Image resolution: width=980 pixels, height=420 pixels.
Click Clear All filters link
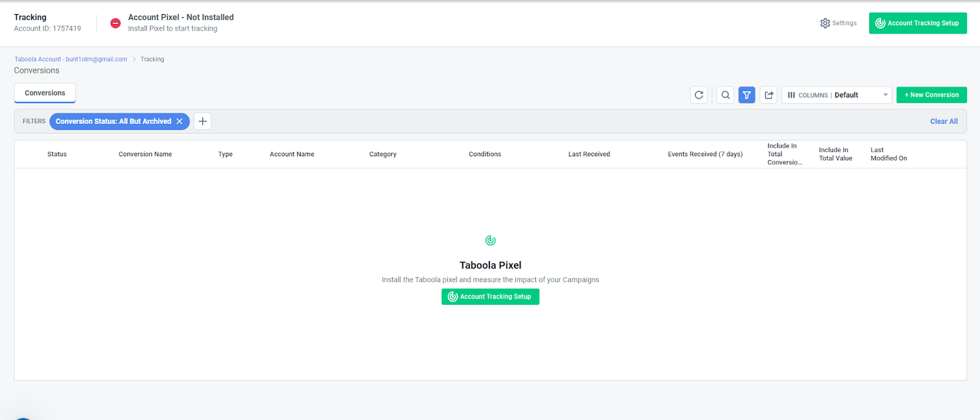click(x=944, y=121)
